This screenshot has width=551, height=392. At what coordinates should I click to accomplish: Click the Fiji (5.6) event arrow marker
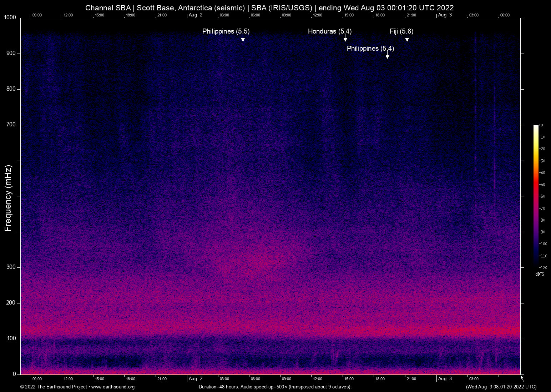407,39
